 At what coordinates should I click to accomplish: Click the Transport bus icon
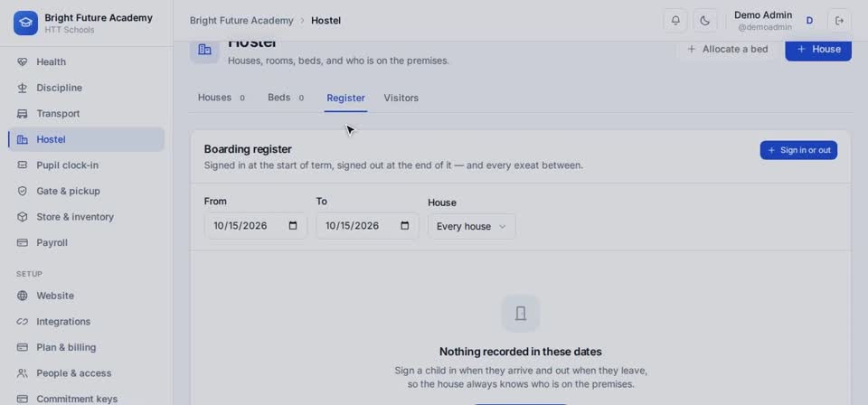coord(22,113)
